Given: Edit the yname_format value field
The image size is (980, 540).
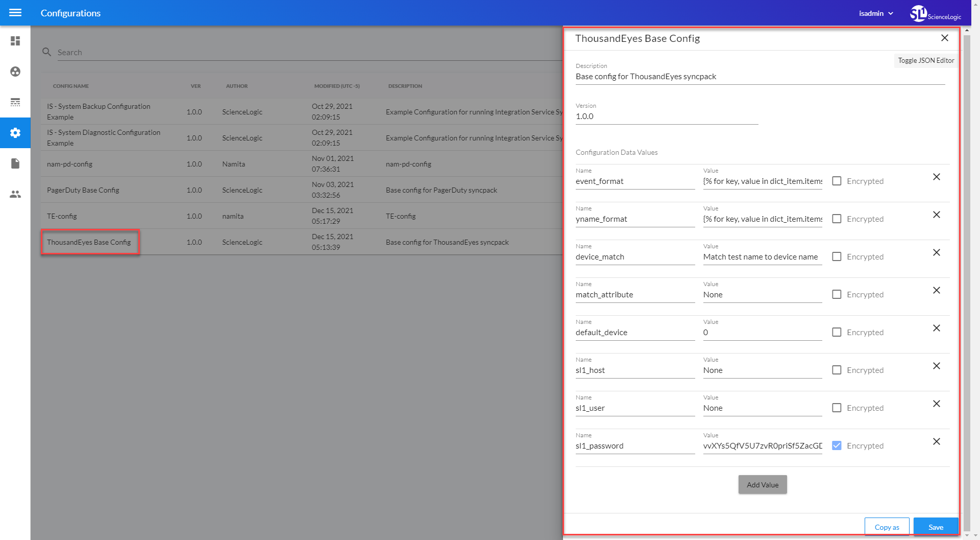Looking at the screenshot, I should click(x=763, y=219).
